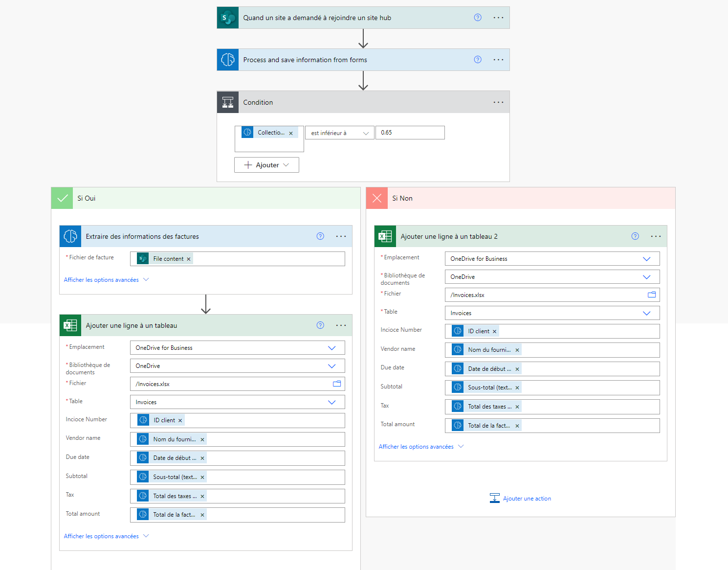Show advanced options under tableau 2 step

pyautogui.click(x=421, y=447)
